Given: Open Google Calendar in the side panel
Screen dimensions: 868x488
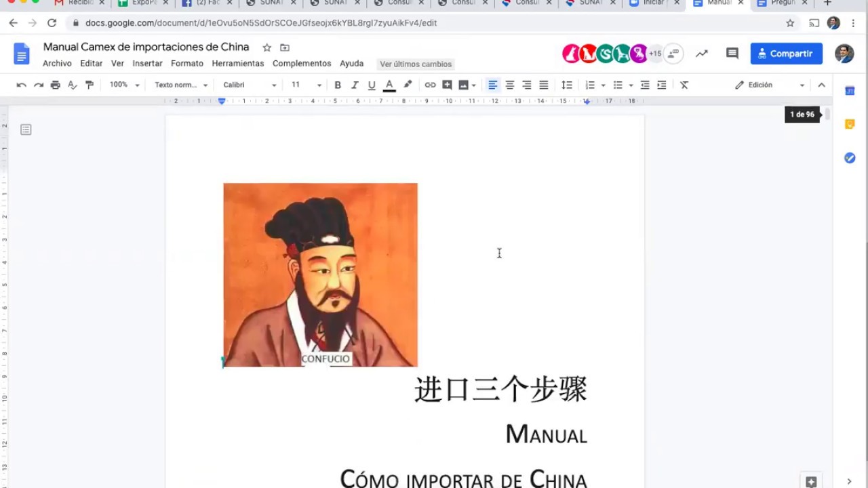Looking at the screenshot, I should [x=850, y=91].
